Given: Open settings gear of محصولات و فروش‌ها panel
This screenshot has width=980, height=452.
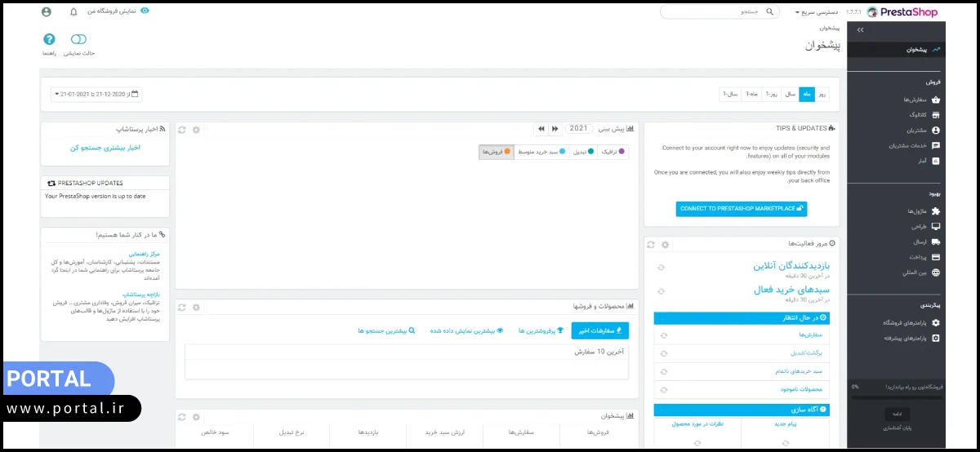Looking at the screenshot, I should point(196,307).
